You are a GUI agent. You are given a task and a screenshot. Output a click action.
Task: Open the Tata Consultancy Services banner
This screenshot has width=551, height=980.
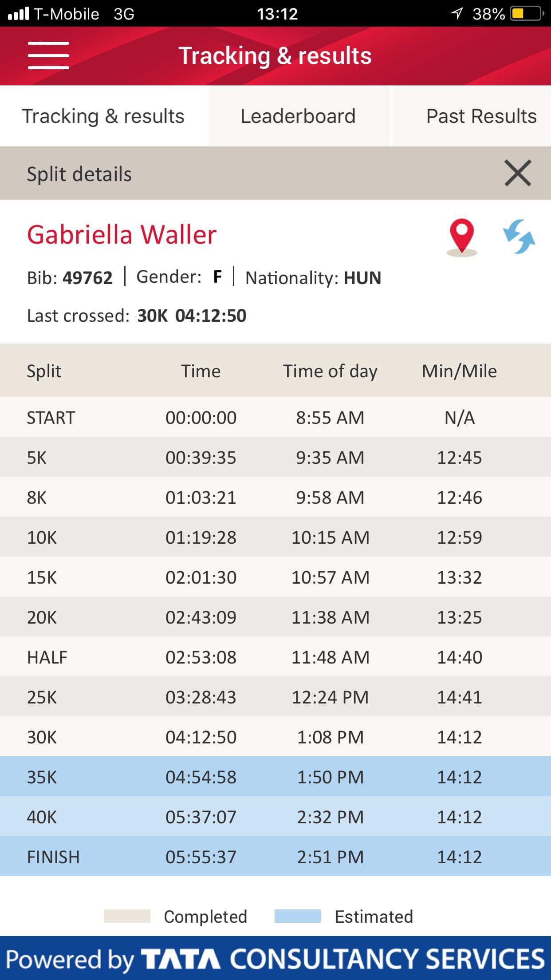(x=275, y=959)
